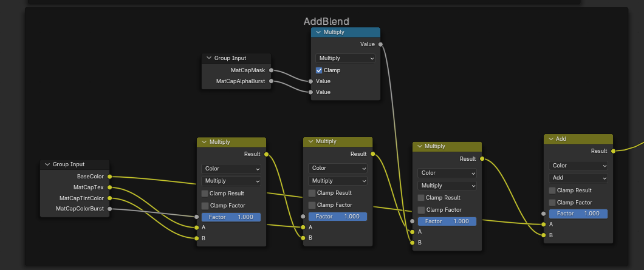This screenshot has height=270, width=644.
Task: Click the MatCapMask output socket
Action: (271, 70)
